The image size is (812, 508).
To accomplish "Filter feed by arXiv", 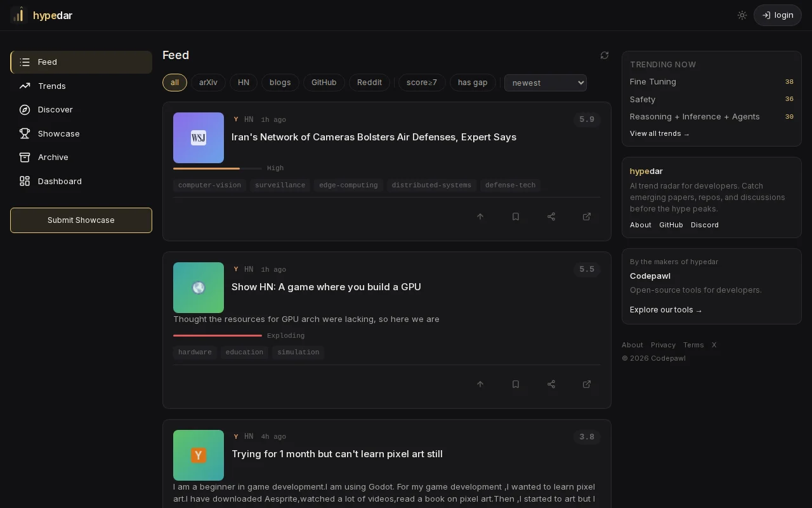I will (x=208, y=83).
